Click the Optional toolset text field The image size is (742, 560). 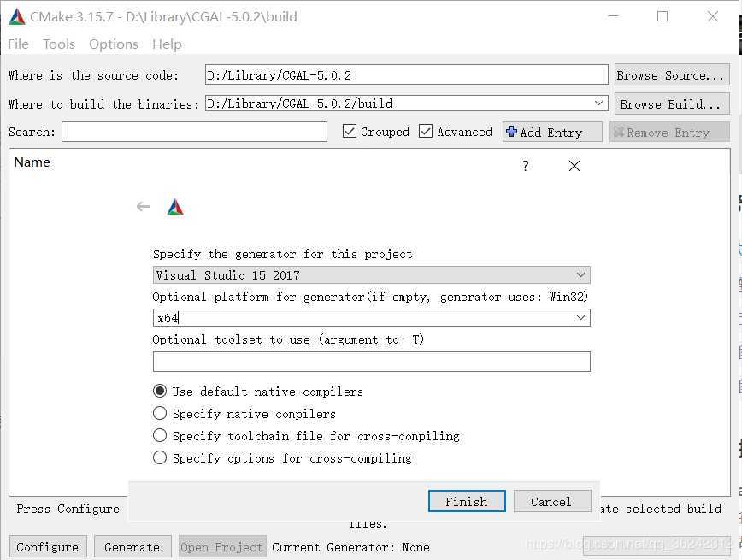[x=372, y=362]
